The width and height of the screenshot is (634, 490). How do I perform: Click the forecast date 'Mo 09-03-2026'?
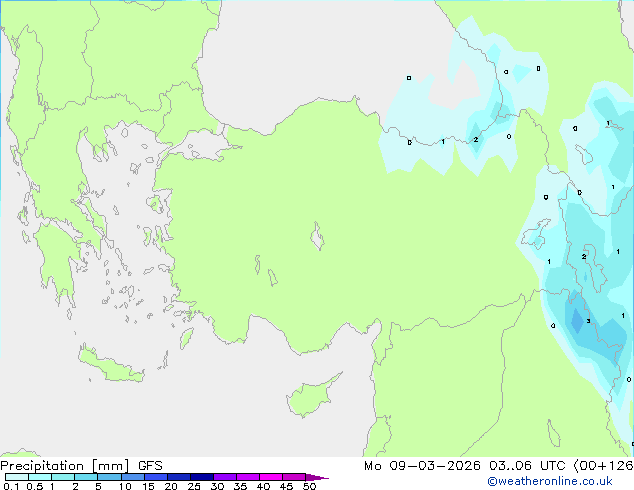point(422,466)
